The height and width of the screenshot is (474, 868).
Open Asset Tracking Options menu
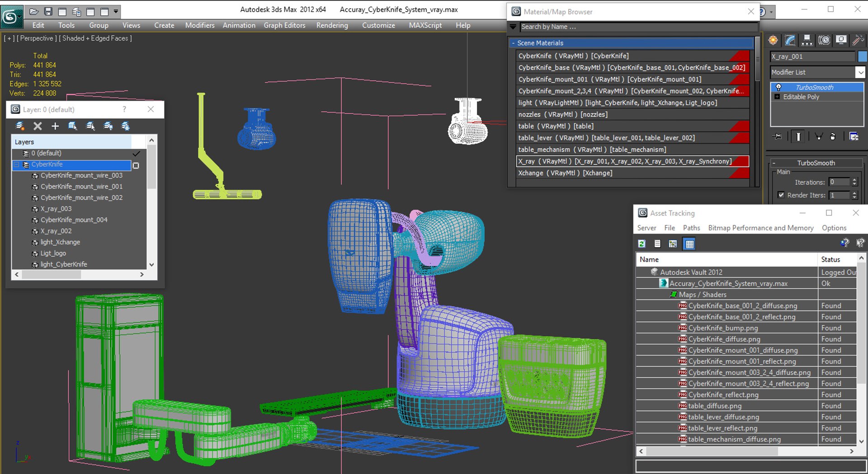834,228
